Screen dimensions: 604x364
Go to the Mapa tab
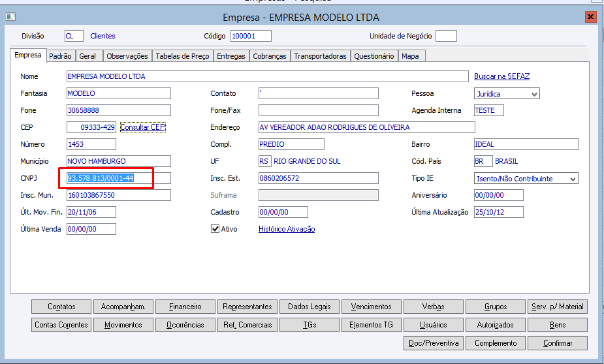click(x=410, y=56)
